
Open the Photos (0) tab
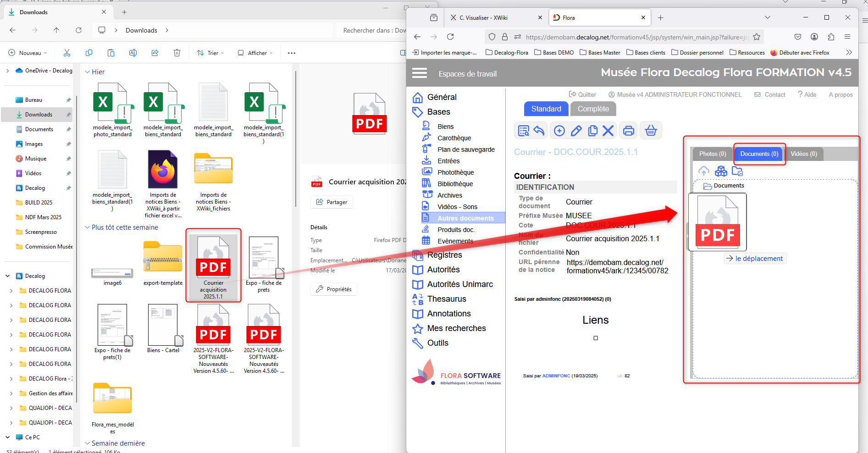tap(712, 154)
